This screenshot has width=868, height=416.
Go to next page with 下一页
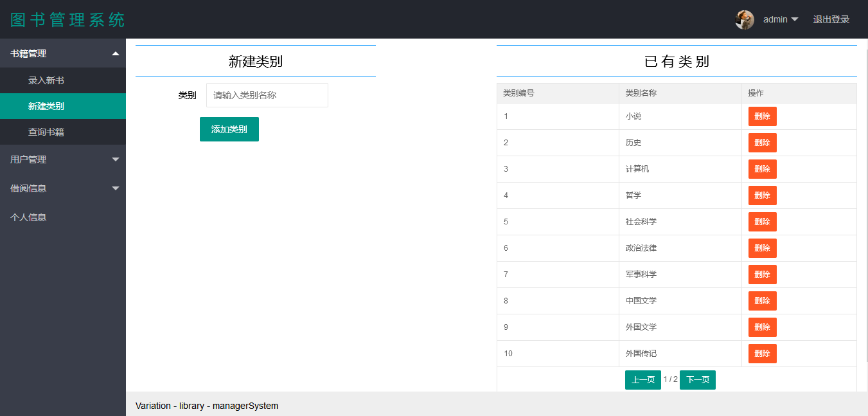click(697, 380)
